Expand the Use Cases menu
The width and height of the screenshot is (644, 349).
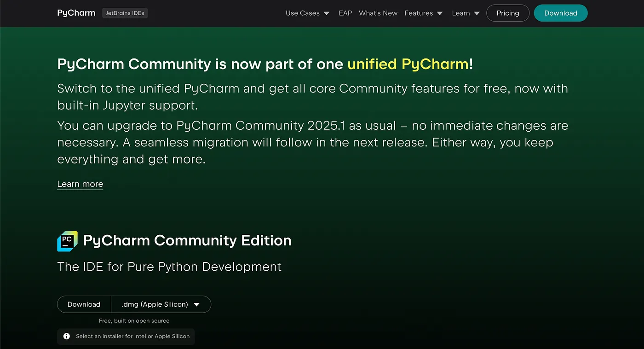[x=307, y=13]
